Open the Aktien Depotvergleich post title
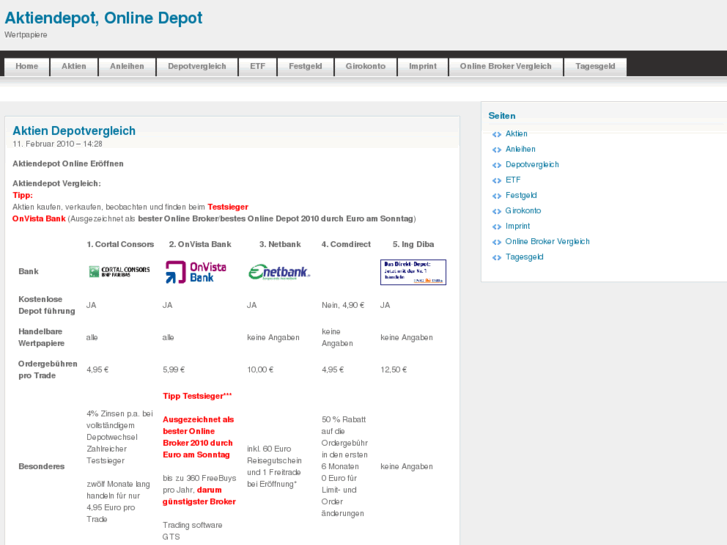727x545 pixels. pyautogui.click(x=74, y=131)
